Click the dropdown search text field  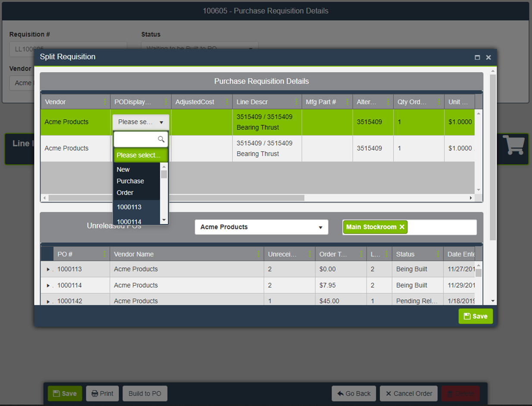135,139
